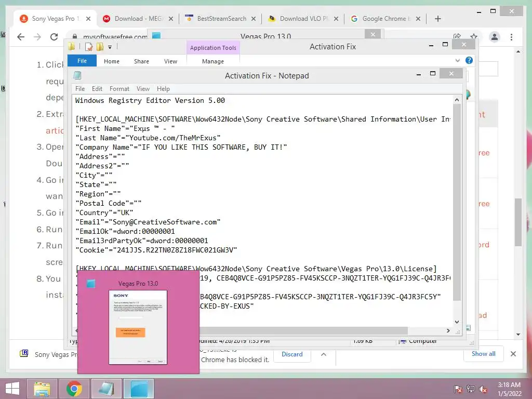
Task: Switch to Explorer View ribbon tab
Action: tap(170, 61)
